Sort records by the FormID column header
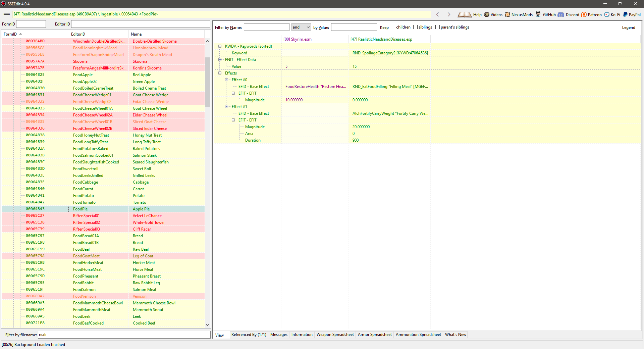 tap(35, 34)
